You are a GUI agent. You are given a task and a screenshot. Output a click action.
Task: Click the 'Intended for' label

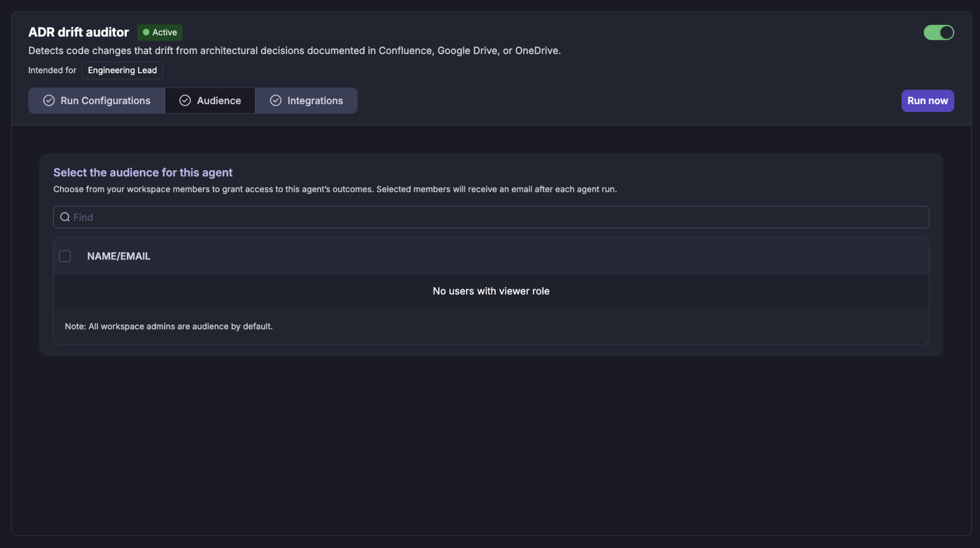tap(52, 70)
